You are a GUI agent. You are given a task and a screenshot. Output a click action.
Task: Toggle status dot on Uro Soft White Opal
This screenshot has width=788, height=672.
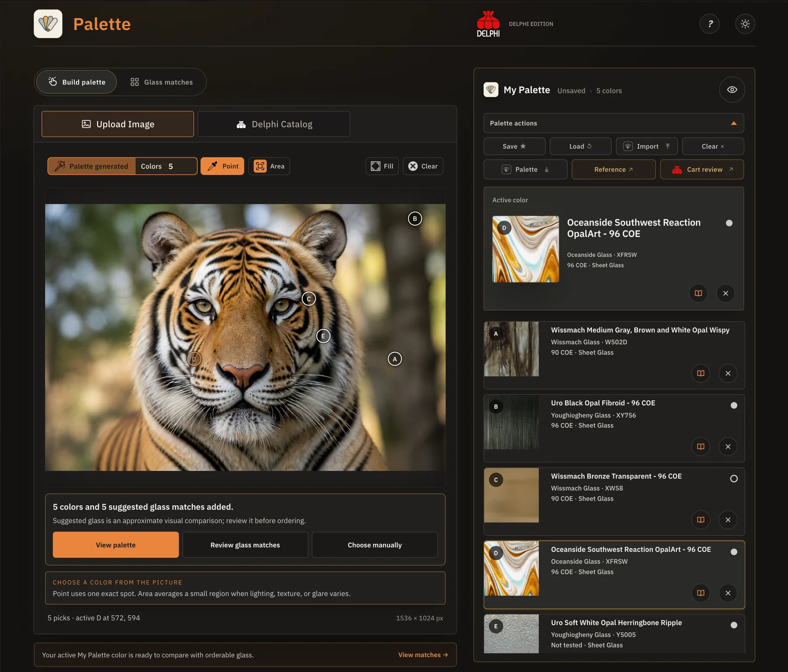(x=734, y=625)
